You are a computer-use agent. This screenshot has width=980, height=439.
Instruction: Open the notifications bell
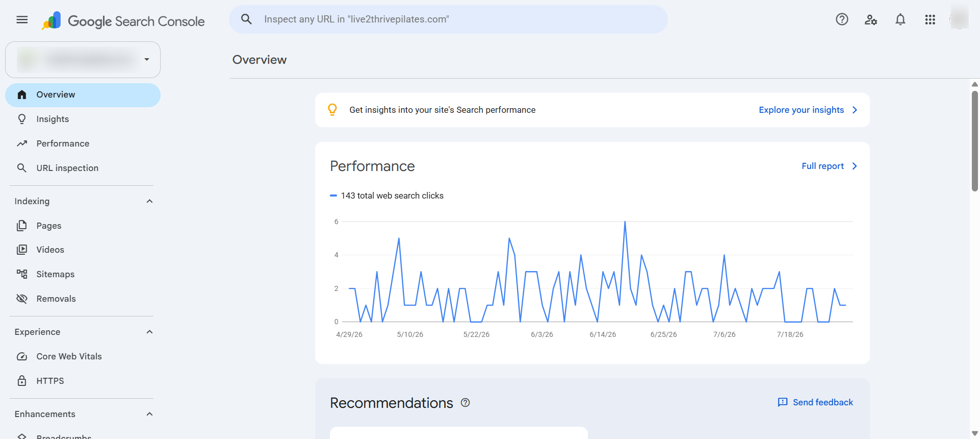click(x=900, y=19)
